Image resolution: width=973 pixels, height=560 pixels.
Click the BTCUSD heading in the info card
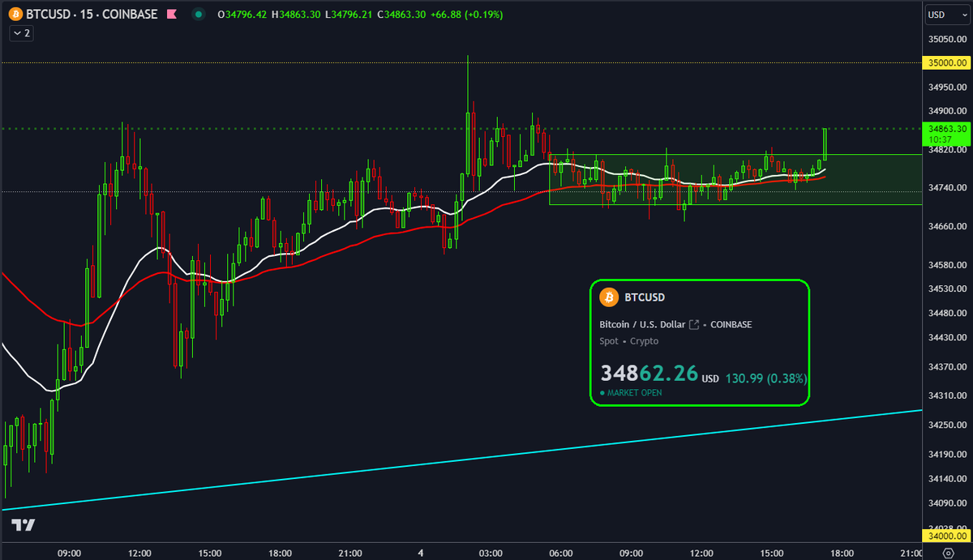[x=645, y=297]
